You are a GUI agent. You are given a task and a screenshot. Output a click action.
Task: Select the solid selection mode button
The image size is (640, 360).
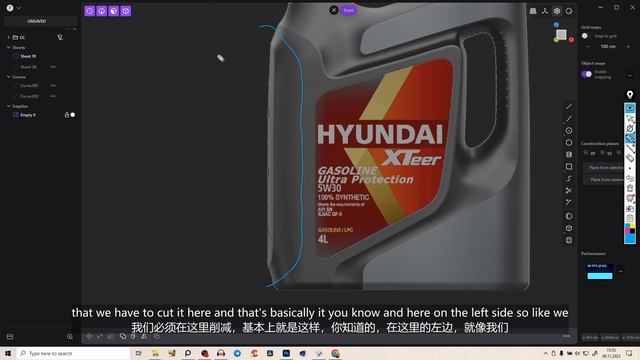pyautogui.click(x=126, y=11)
